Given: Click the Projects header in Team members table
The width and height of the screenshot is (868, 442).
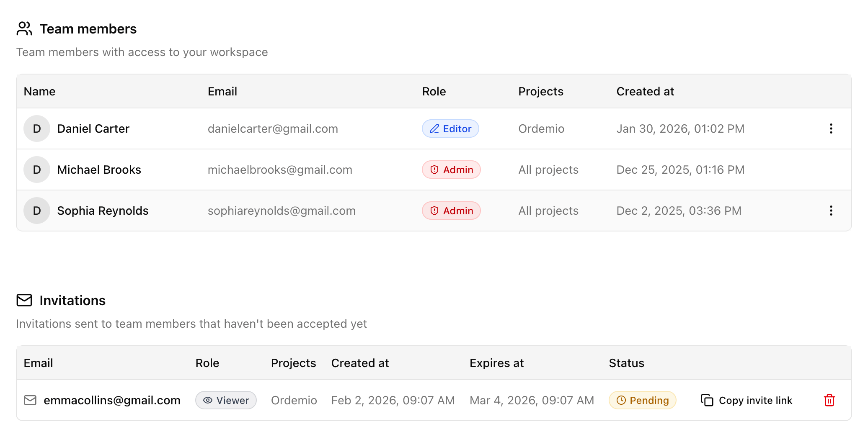Looking at the screenshot, I should (x=541, y=91).
